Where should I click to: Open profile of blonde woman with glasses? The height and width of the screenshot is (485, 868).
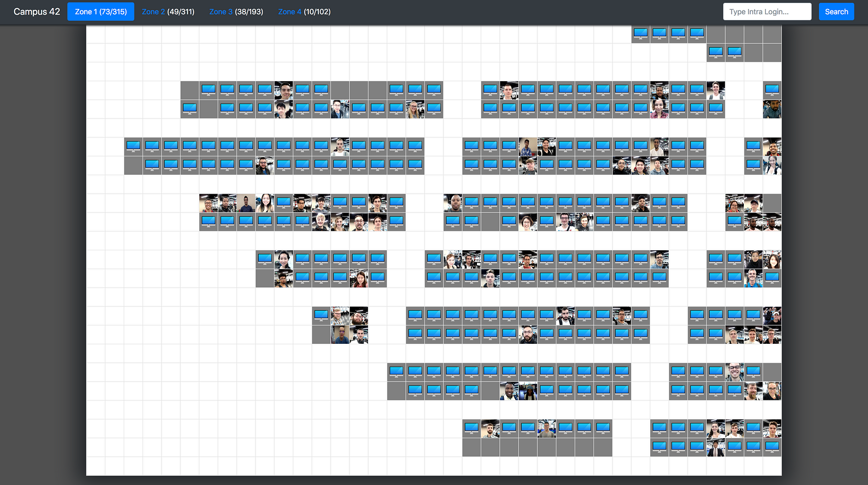point(415,109)
